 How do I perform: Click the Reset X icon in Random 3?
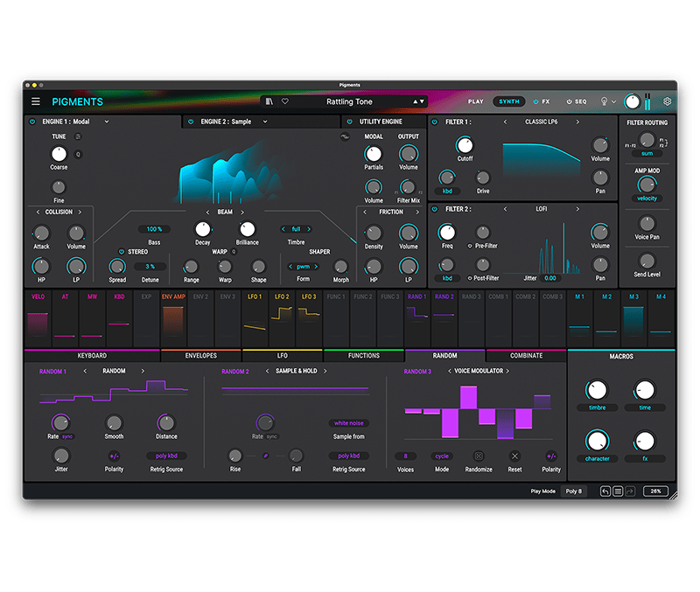coord(514,456)
